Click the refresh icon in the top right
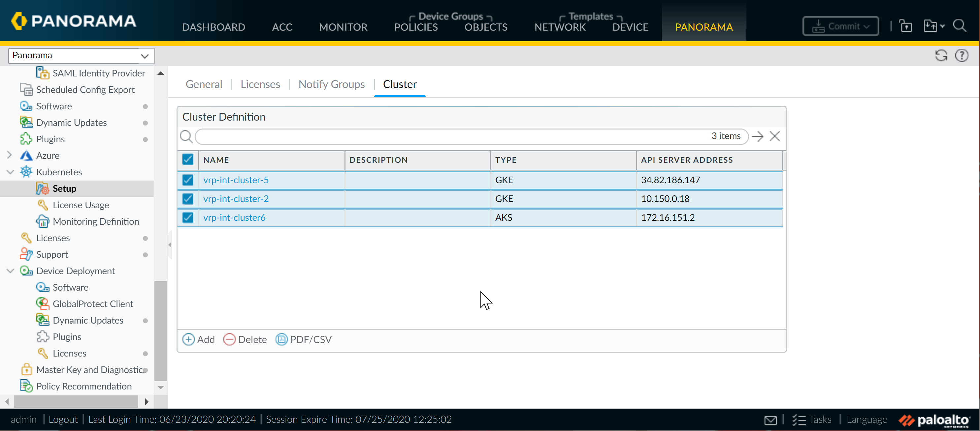Screen dimensions: 980x431 click(941, 55)
